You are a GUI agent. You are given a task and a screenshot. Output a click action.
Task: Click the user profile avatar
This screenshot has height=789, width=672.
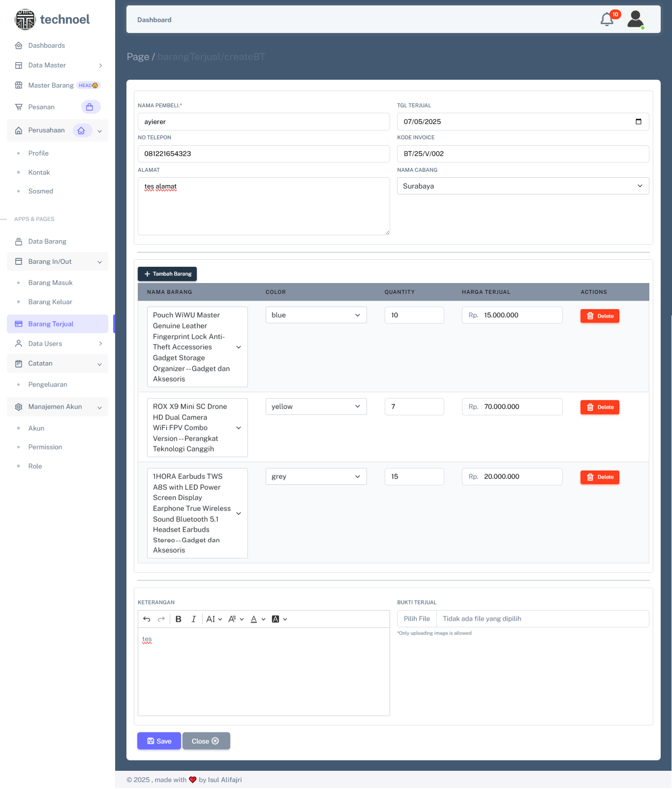[x=636, y=20]
